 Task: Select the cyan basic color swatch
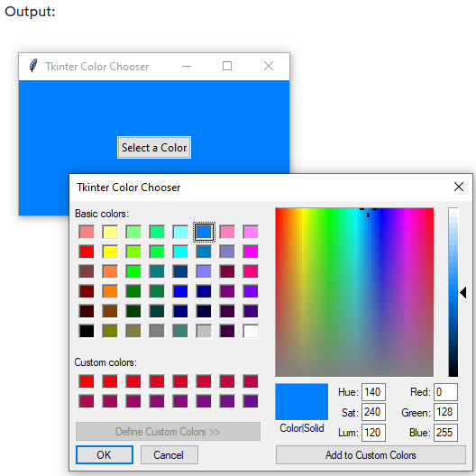[180, 252]
